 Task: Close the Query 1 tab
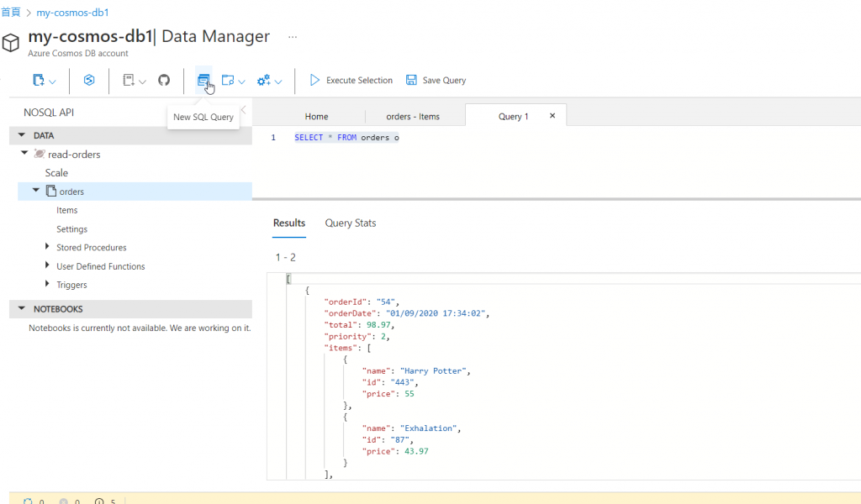(552, 116)
